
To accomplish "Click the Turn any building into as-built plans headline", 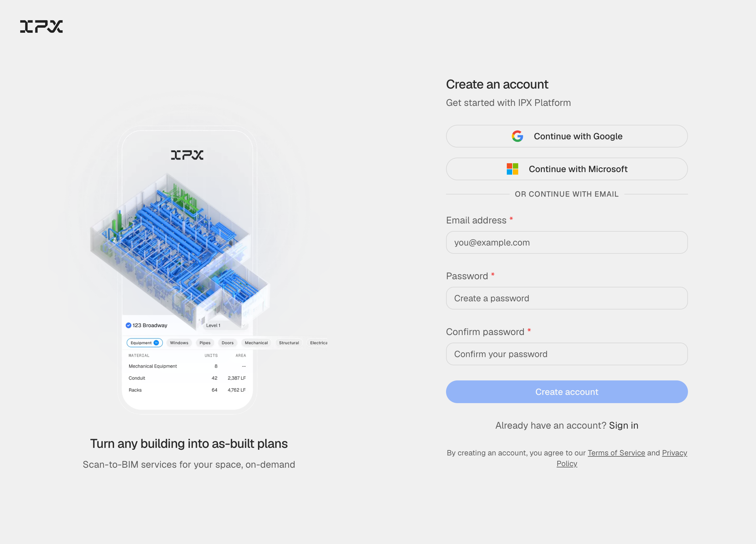I will (189, 444).
